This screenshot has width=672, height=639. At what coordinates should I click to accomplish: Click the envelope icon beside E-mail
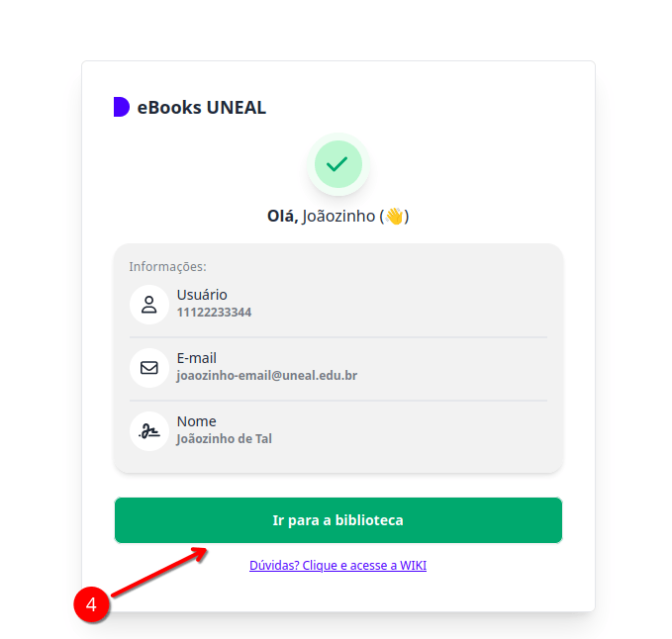point(149,368)
